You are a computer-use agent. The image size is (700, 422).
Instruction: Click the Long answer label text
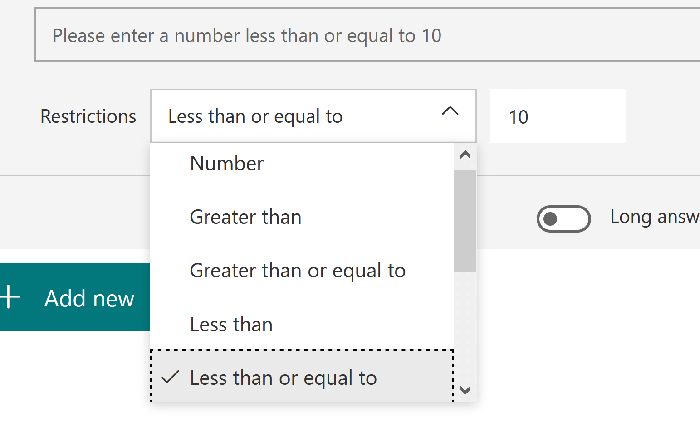pyautogui.click(x=655, y=217)
